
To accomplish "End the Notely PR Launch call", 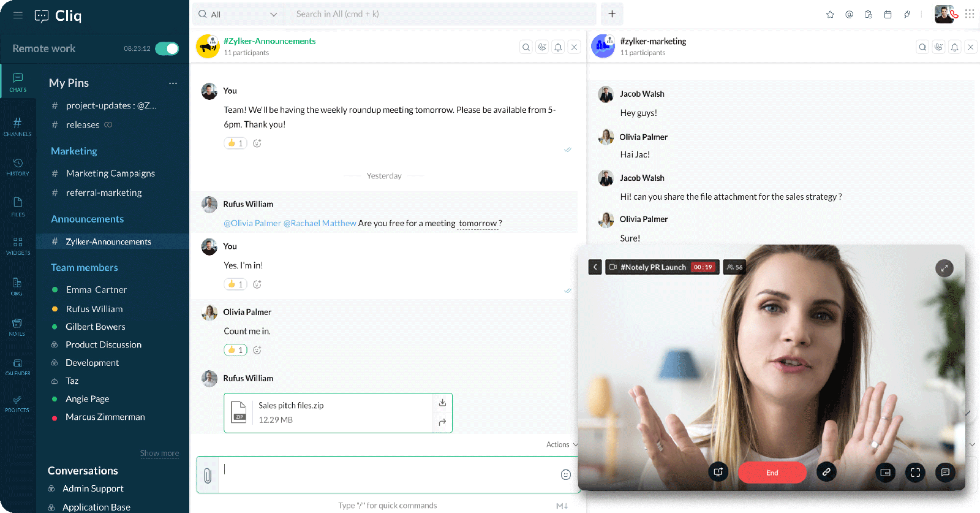I will [x=772, y=473].
